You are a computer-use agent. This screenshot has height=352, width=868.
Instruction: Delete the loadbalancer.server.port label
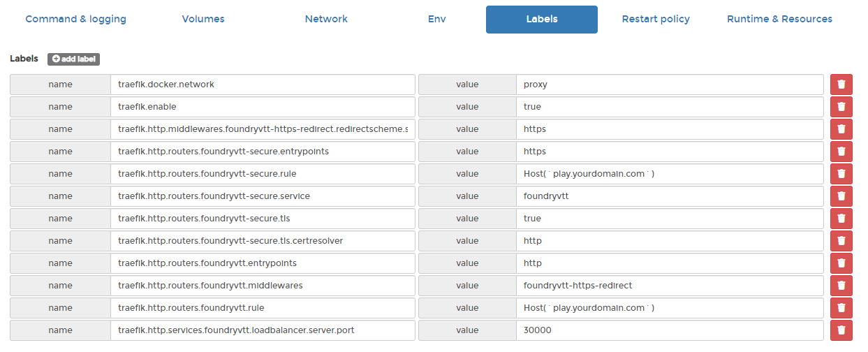(x=841, y=330)
